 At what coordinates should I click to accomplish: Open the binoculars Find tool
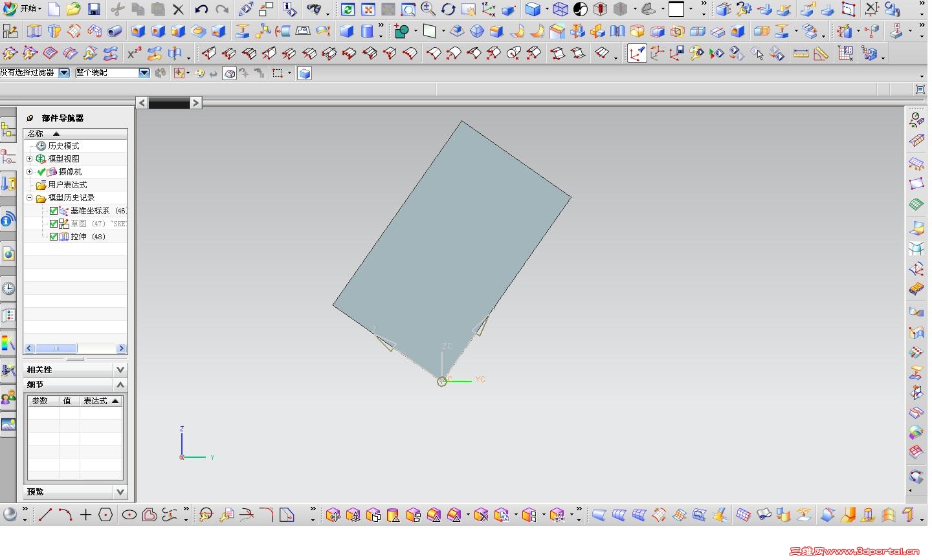[314, 9]
